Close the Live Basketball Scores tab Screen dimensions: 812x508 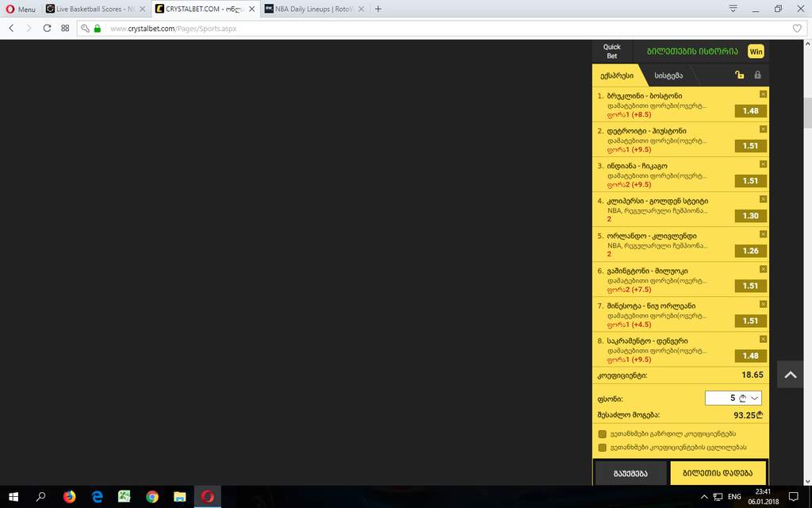click(143, 9)
